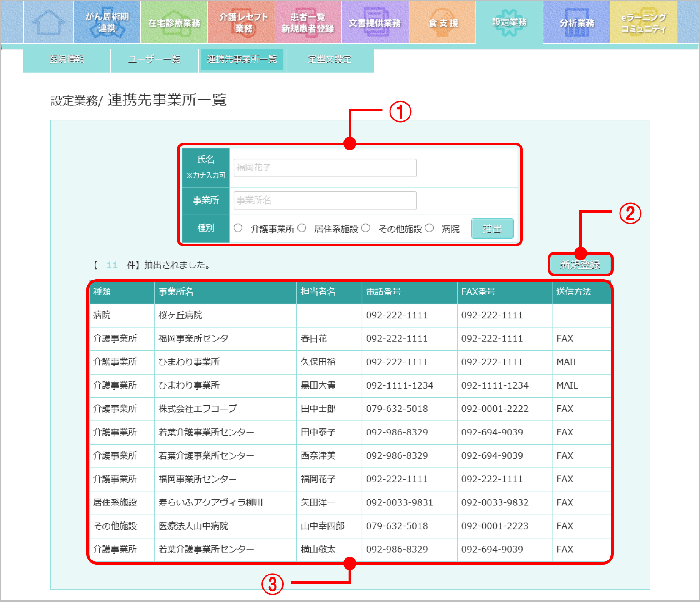
Task: Open 分析業務 navigation icon
Action: 576,22
